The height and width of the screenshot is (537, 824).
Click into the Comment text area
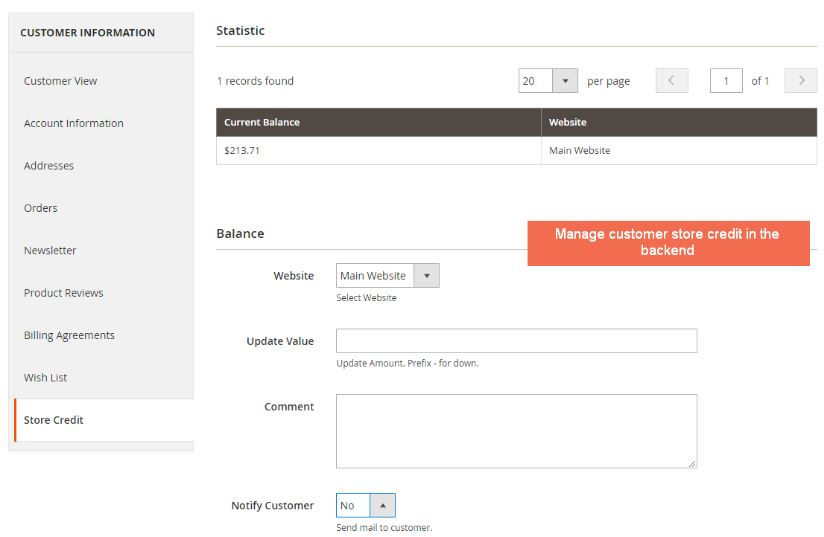516,431
